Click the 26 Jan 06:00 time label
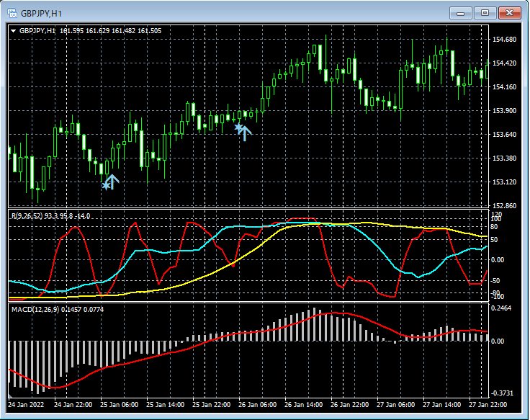Viewport: 530px width, 420px height. pos(258,405)
